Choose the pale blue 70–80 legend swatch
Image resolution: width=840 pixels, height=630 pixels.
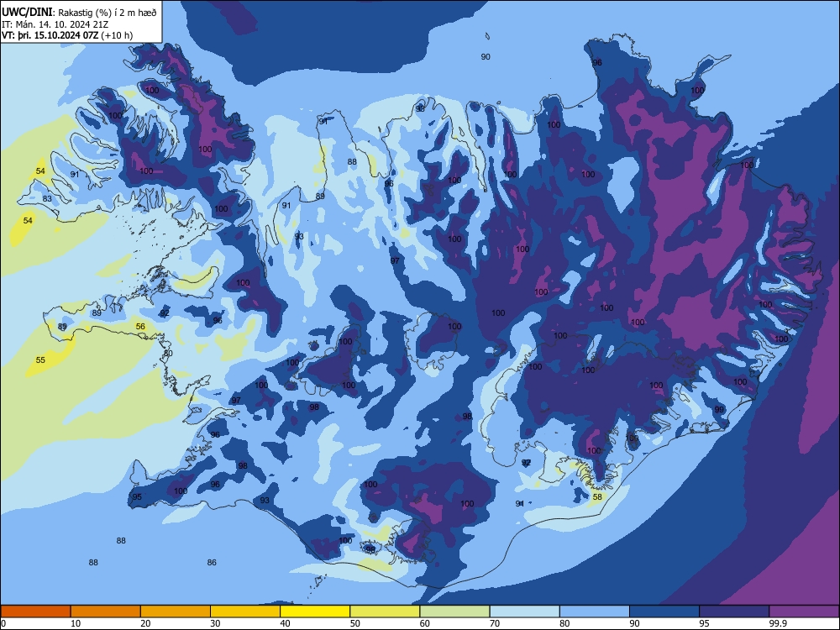(525, 612)
